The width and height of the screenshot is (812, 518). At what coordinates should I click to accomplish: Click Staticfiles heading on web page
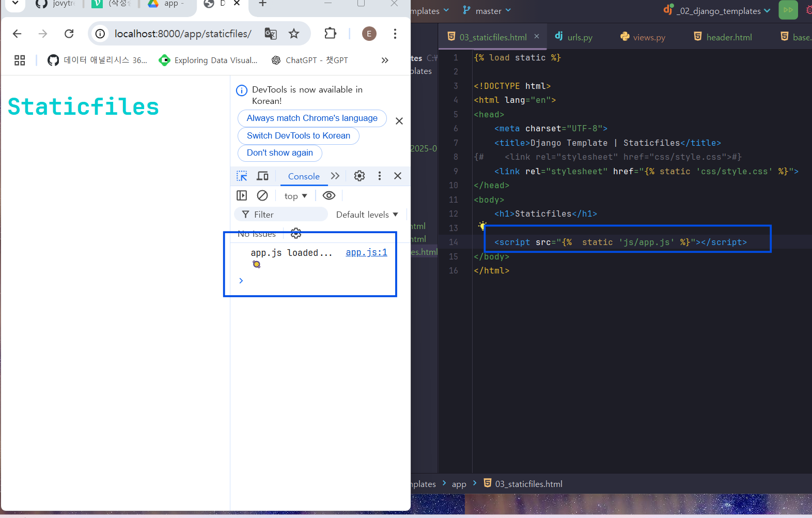coord(83,106)
